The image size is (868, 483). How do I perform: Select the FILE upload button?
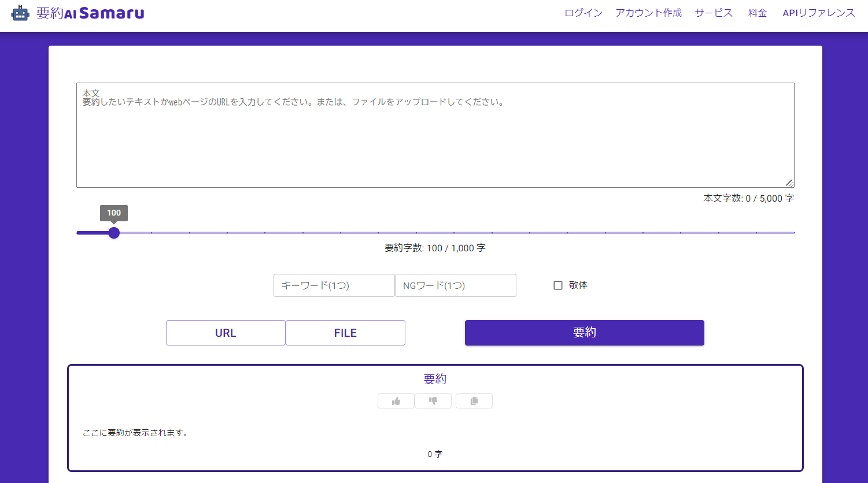pos(345,333)
